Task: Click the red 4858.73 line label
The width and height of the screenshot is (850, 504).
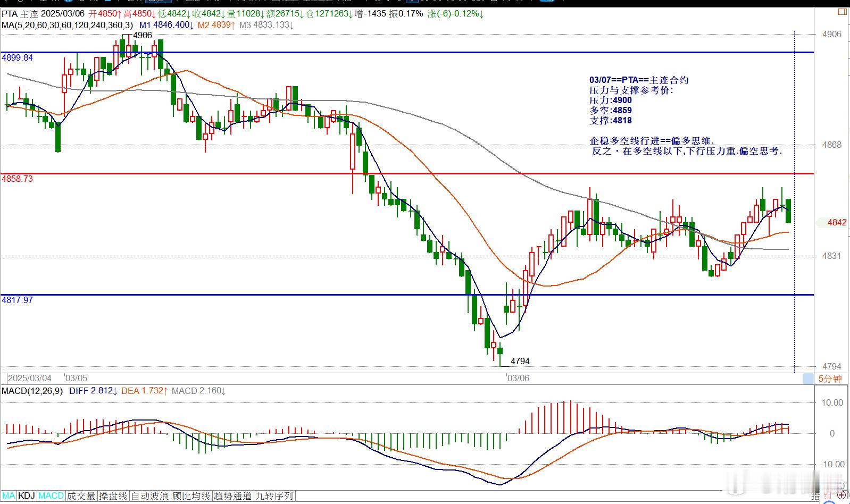Action: 17,179
